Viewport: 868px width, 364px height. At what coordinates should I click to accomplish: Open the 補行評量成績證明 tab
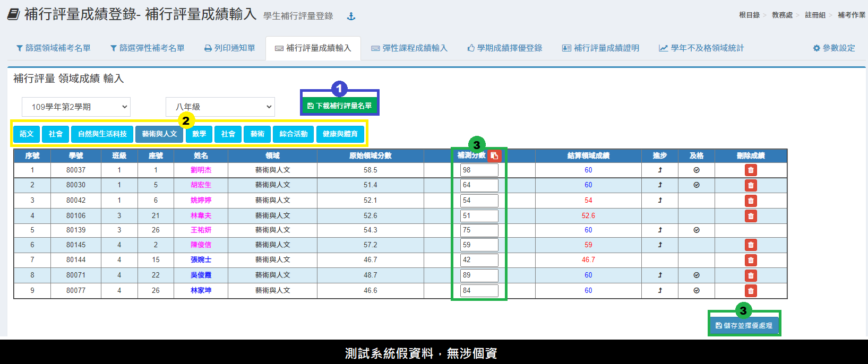600,48
